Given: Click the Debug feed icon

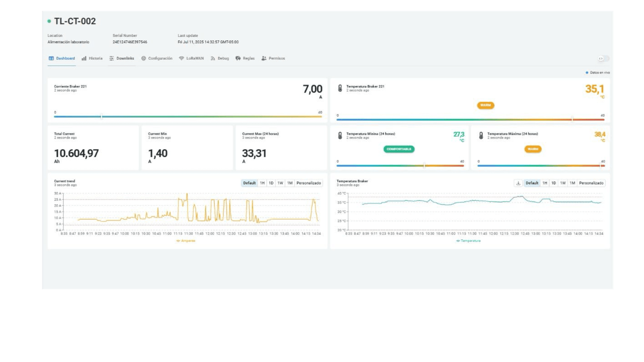Looking at the screenshot, I should (213, 58).
